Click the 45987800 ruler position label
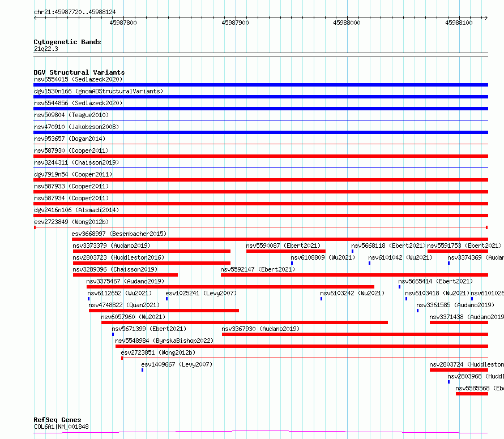 [123, 23]
